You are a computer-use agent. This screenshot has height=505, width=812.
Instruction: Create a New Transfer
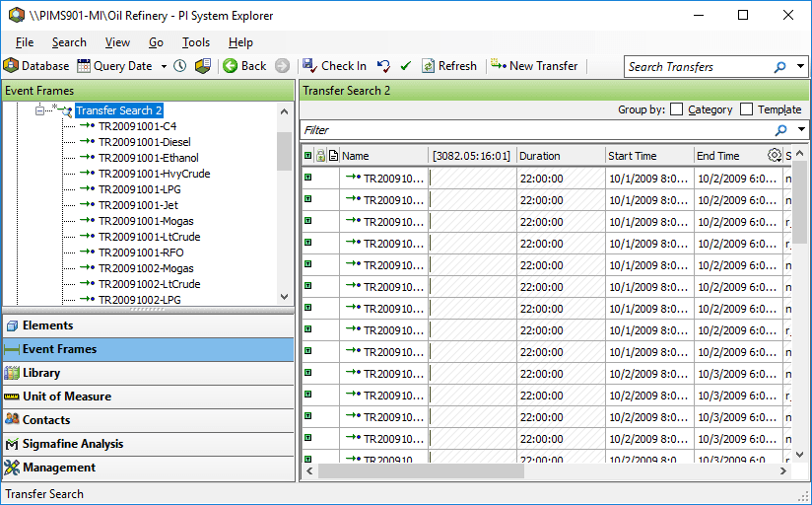[x=534, y=66]
